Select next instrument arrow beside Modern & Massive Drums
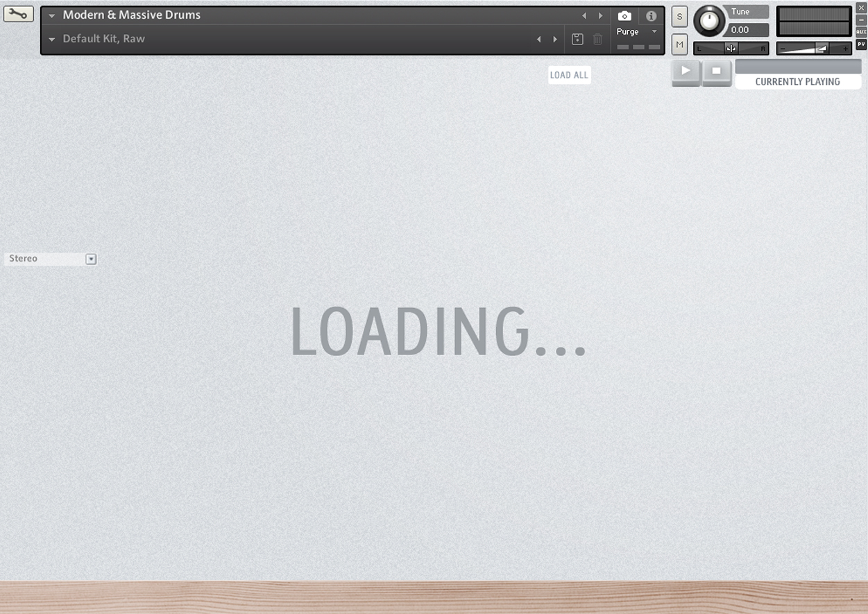Screen dimensions: 868x614 click(600, 16)
